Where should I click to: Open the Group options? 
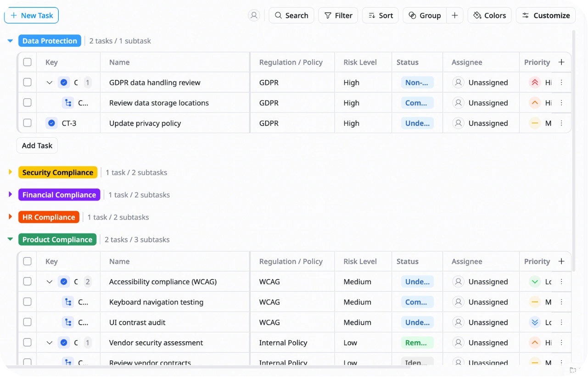(x=425, y=15)
